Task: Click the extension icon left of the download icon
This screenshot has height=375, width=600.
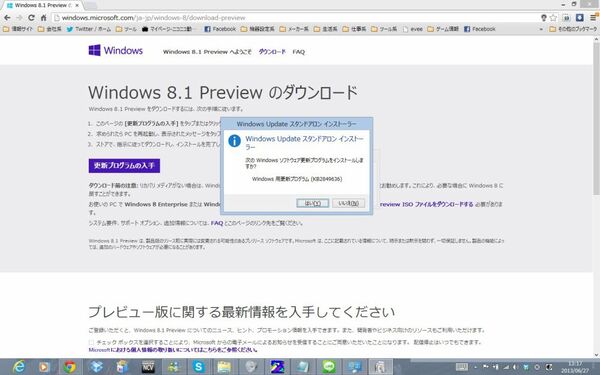Action: tap(567, 18)
